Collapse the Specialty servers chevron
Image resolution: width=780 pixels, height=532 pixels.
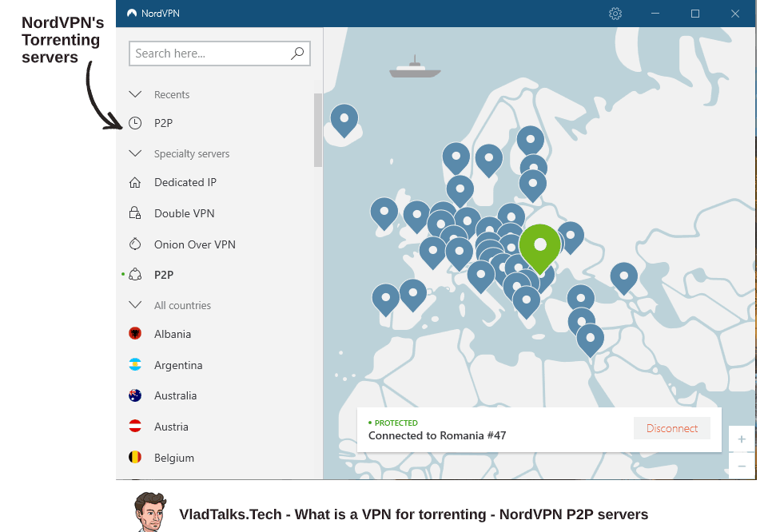pyautogui.click(x=135, y=153)
